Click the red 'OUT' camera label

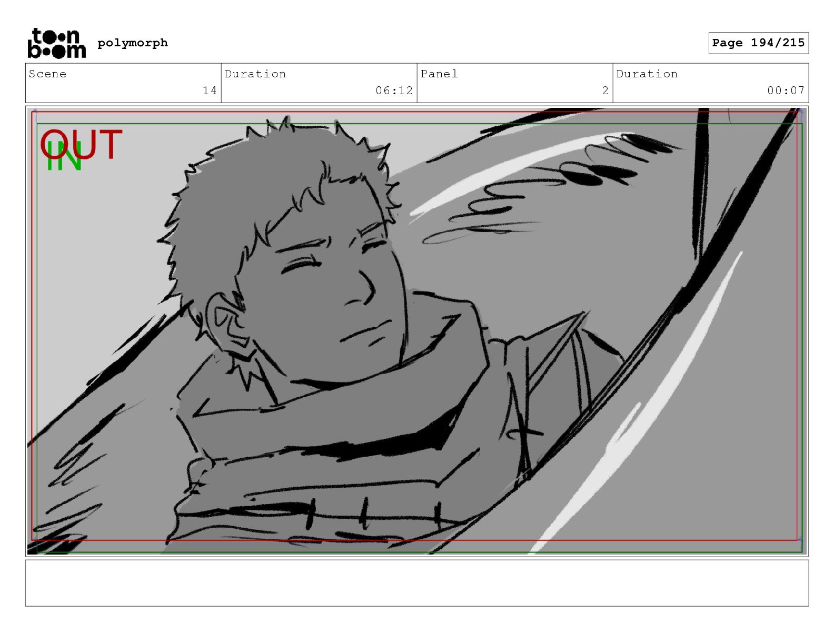coord(82,145)
